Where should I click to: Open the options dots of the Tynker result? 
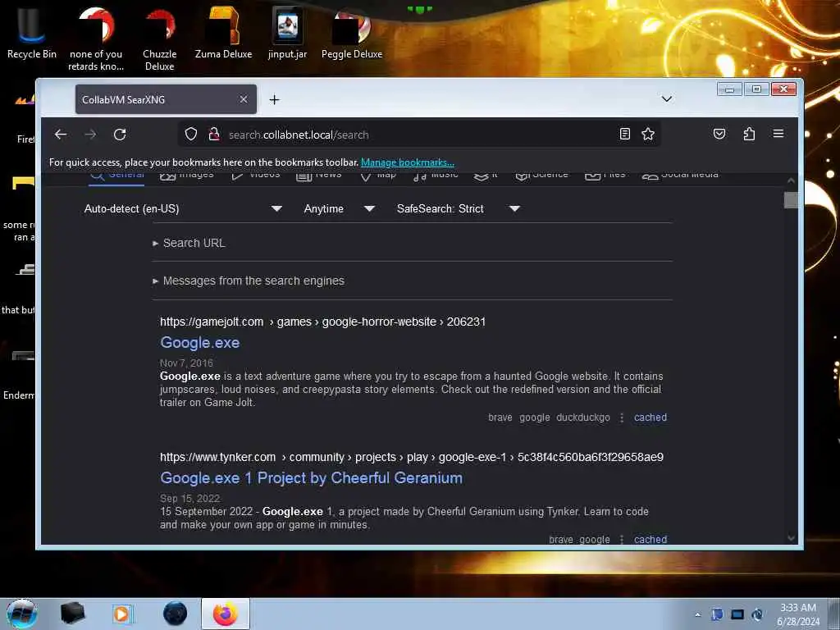click(622, 540)
